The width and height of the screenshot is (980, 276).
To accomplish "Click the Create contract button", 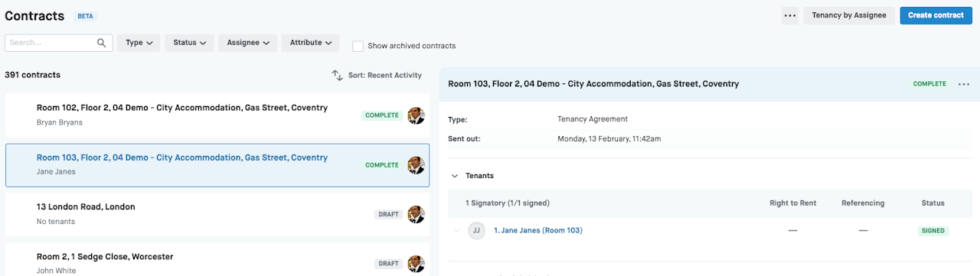I will [936, 15].
